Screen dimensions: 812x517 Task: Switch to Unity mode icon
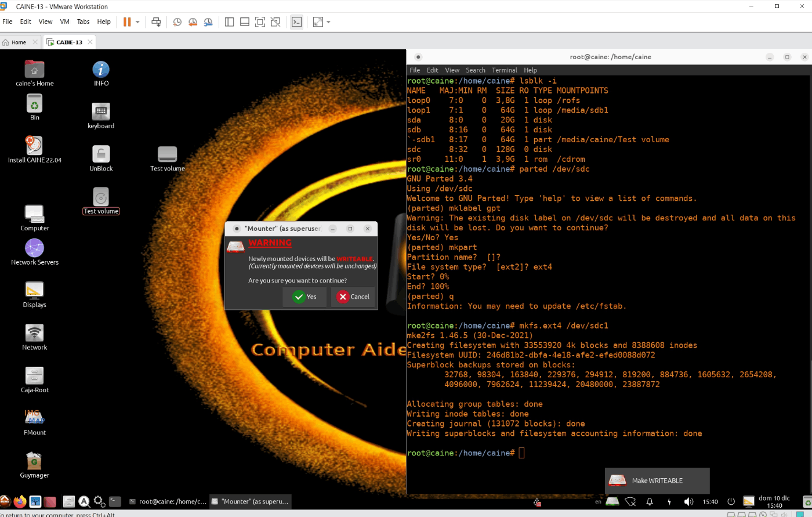pos(276,22)
